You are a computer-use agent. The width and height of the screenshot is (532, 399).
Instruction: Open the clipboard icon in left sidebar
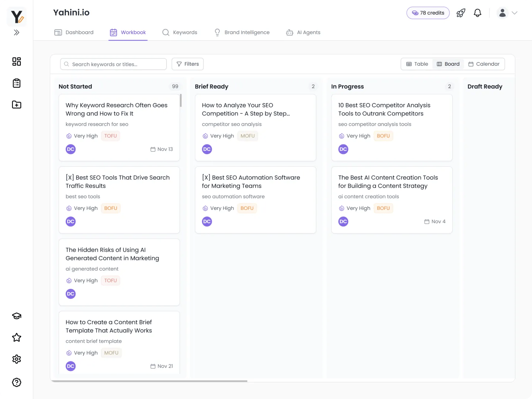tap(16, 83)
